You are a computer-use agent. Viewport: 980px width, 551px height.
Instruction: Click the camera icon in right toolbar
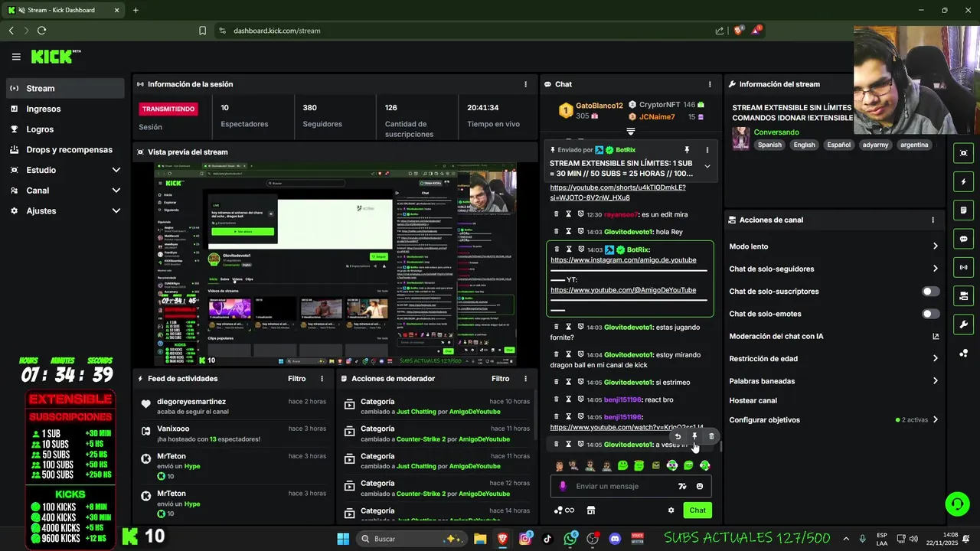tap(963, 295)
